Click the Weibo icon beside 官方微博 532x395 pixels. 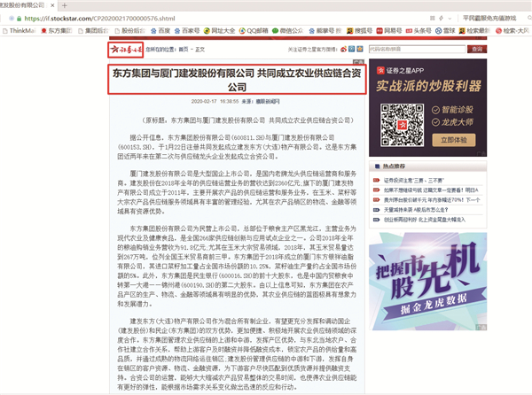click(343, 50)
